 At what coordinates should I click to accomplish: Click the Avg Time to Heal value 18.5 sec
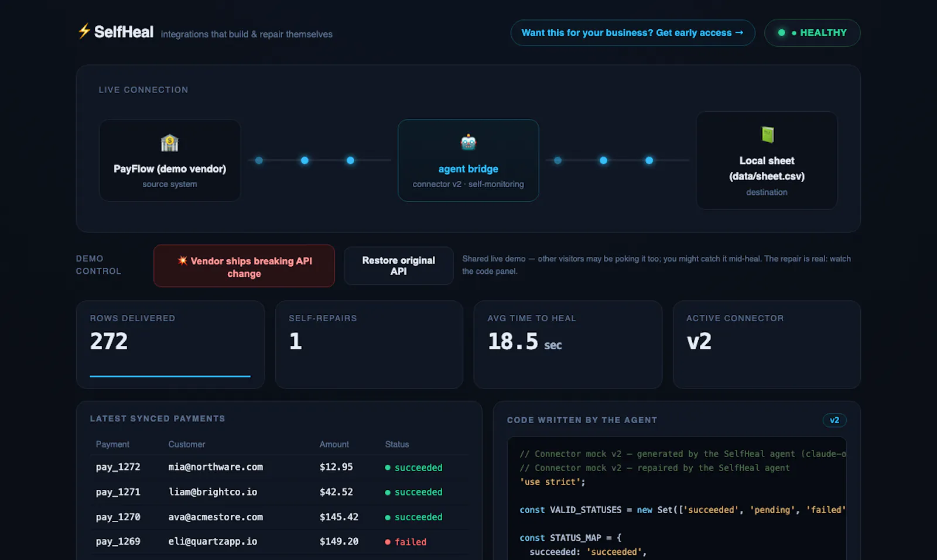(525, 342)
